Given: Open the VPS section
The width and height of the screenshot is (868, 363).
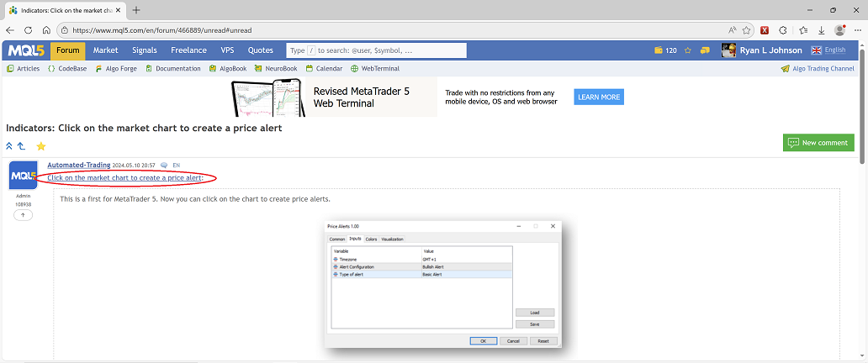Looking at the screenshot, I should pos(228,50).
